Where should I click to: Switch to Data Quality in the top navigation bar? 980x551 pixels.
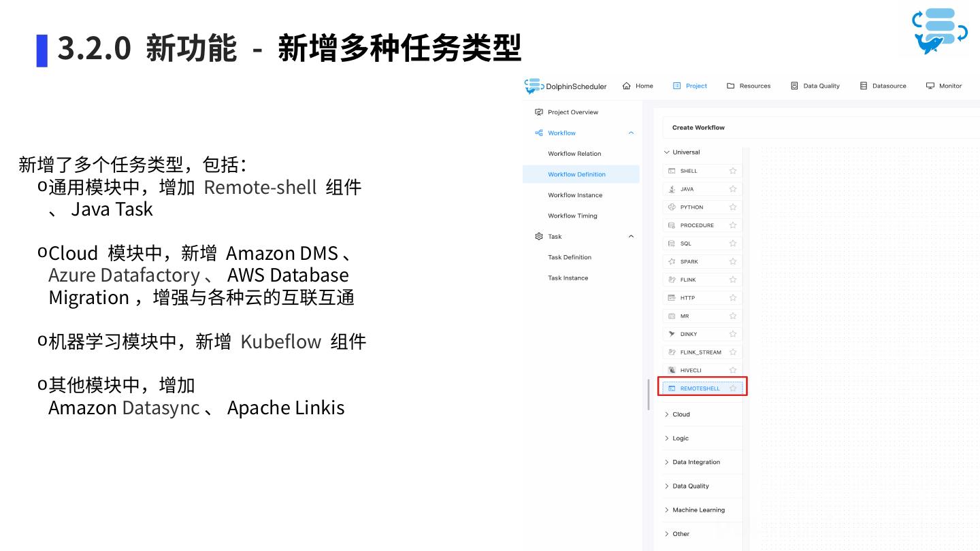[815, 86]
